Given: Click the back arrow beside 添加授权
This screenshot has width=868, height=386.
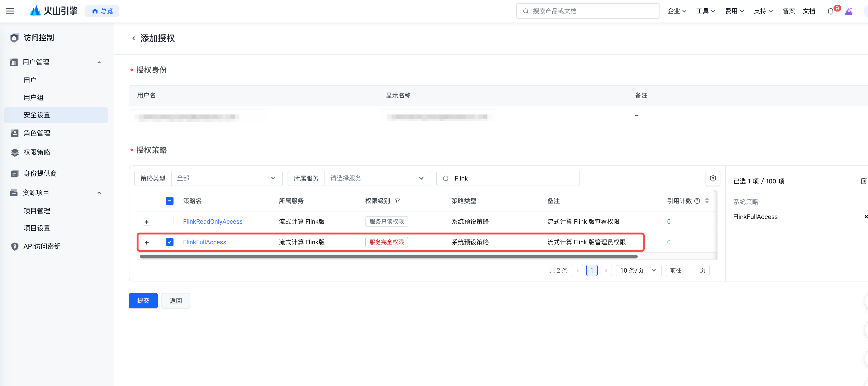Looking at the screenshot, I should [134, 38].
